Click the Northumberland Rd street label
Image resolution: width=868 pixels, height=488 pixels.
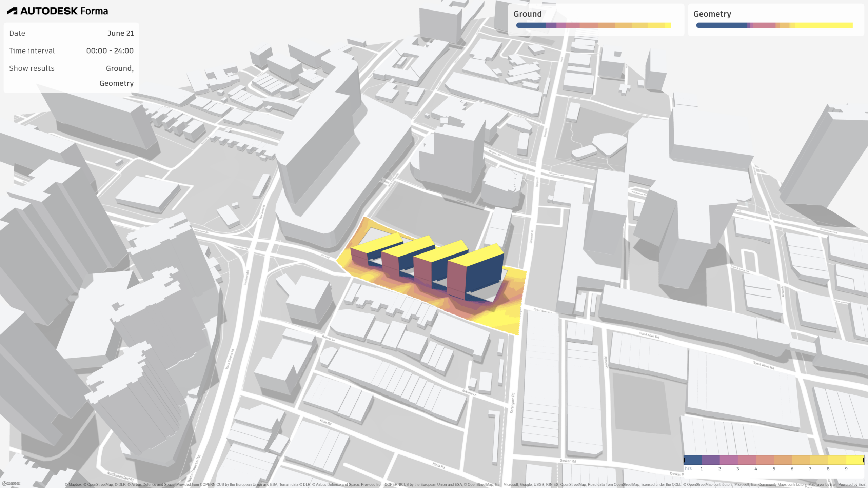120,476
